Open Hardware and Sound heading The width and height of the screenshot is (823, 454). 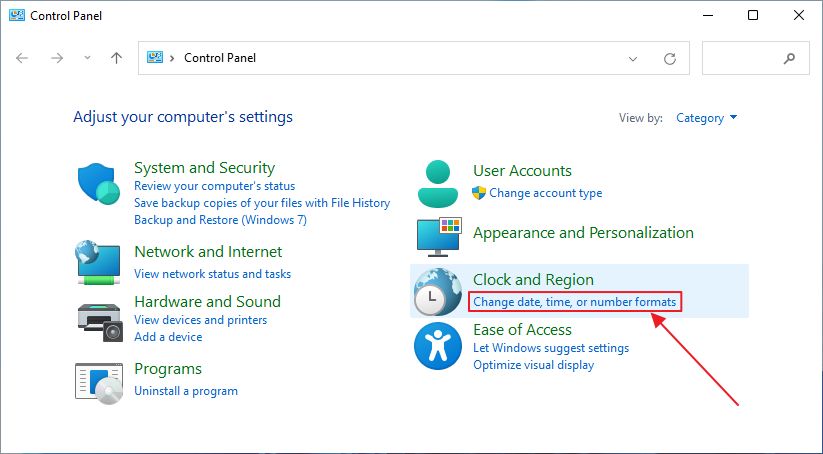207,301
